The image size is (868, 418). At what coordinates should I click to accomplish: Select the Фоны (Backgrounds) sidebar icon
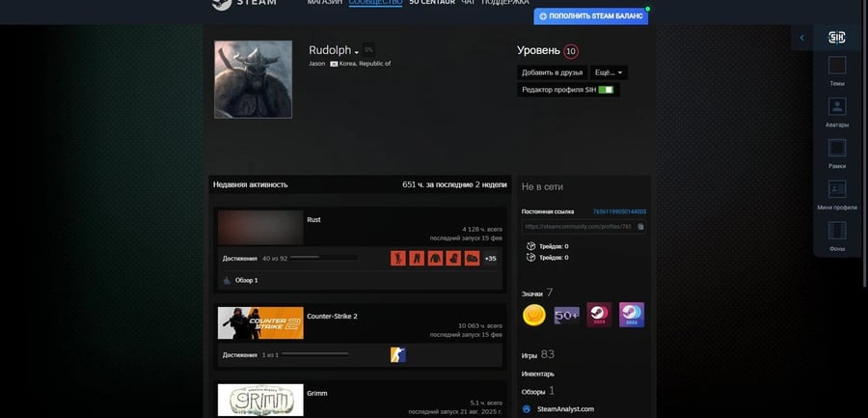pos(837,232)
